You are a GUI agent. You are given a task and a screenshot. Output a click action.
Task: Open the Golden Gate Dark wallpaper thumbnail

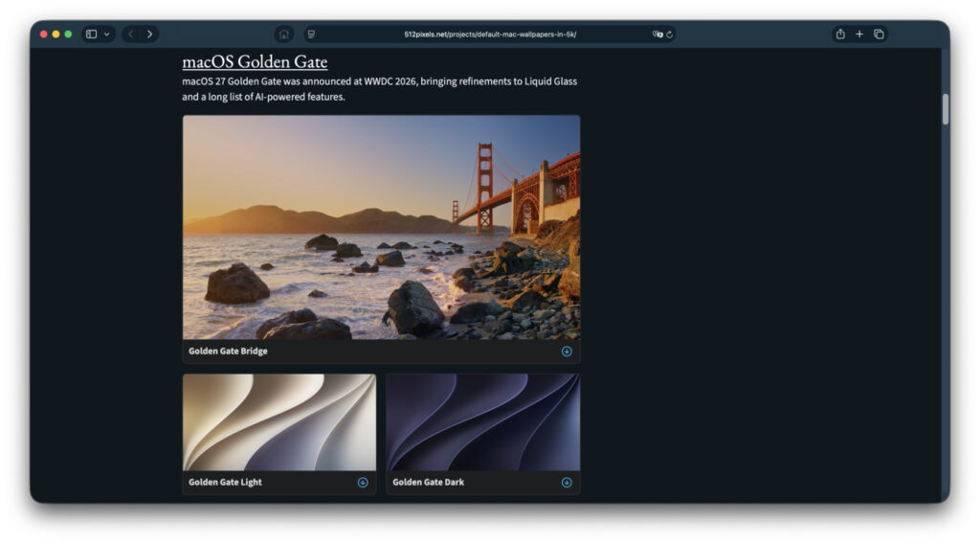(483, 422)
